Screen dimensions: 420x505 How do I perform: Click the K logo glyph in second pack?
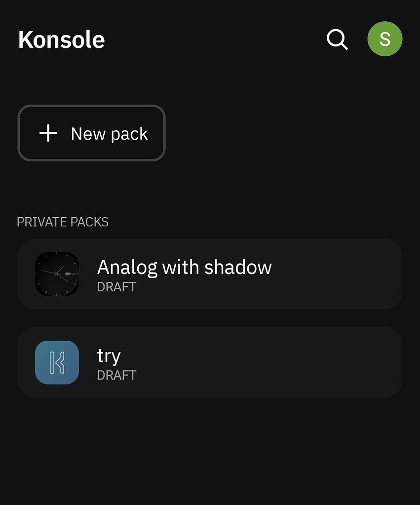coord(57,363)
